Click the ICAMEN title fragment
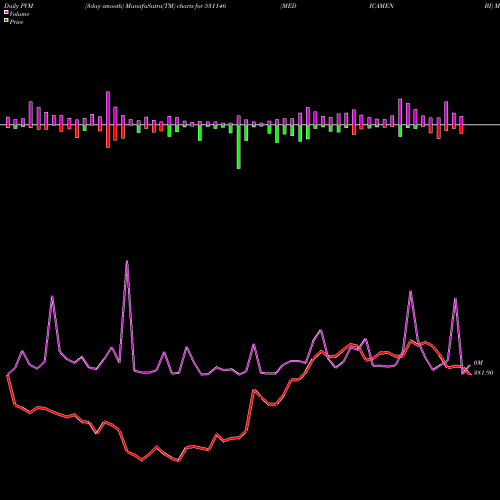The width and height of the screenshot is (500, 500). [381, 6]
